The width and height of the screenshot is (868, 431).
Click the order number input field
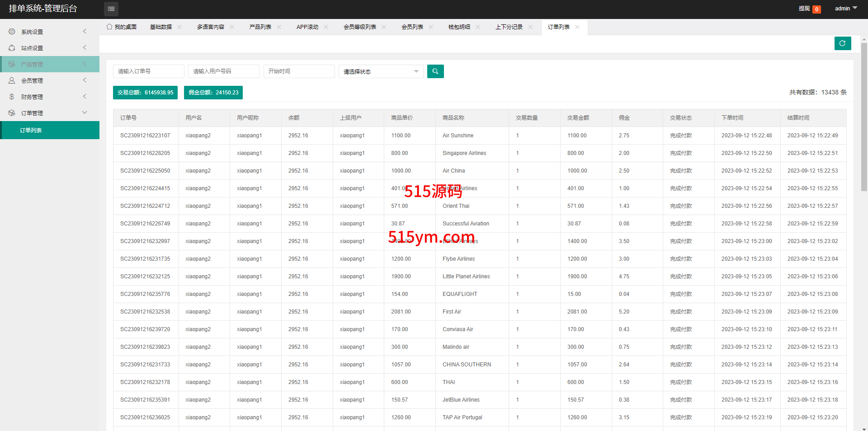(148, 71)
